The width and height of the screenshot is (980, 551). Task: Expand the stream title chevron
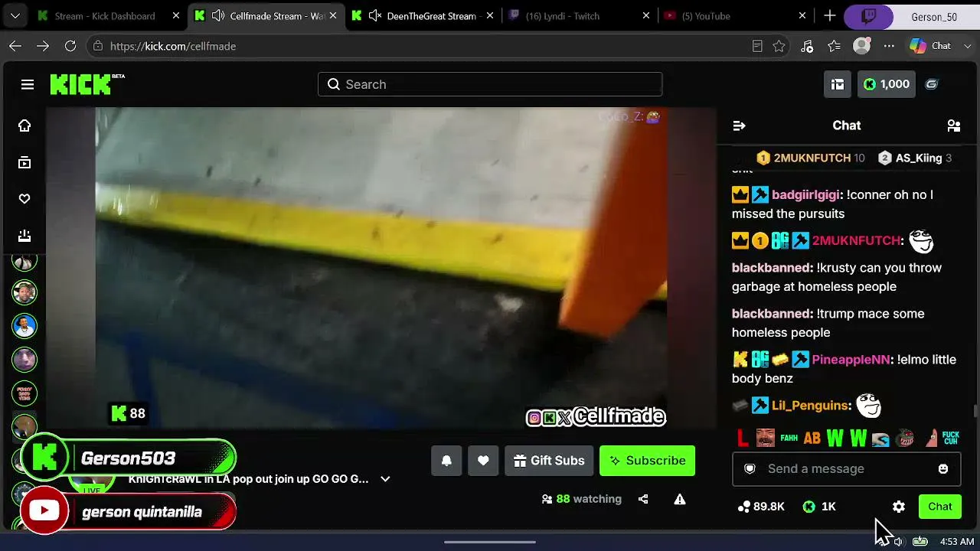(385, 479)
